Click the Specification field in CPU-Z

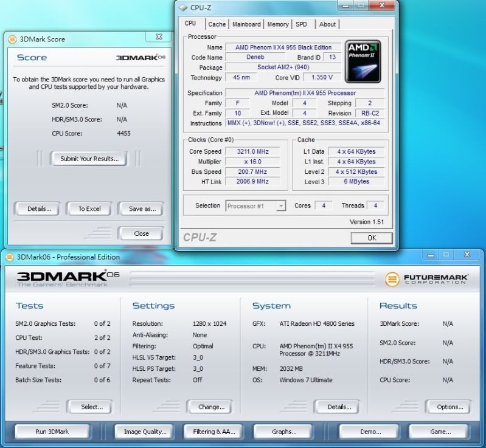pyautogui.click(x=305, y=93)
